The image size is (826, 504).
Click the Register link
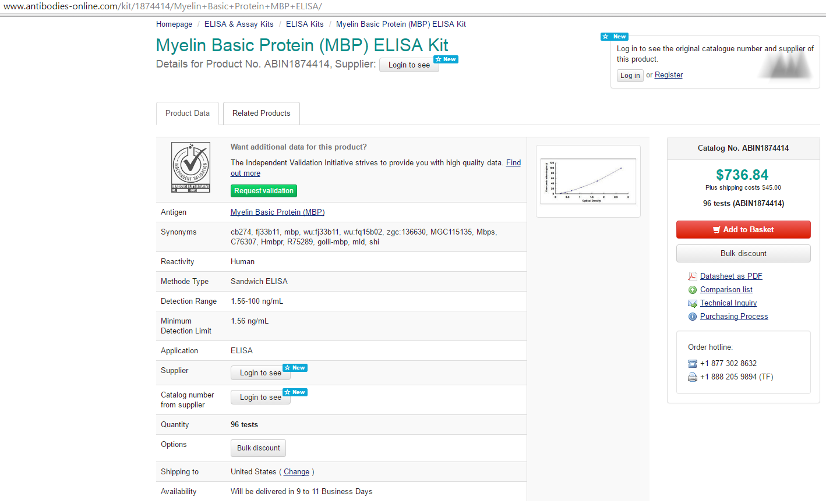coord(668,75)
